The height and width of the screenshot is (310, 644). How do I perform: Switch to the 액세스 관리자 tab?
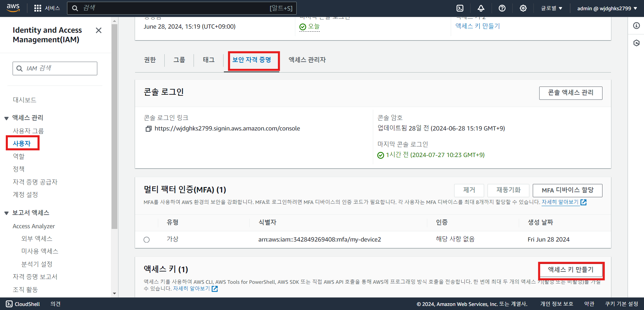point(307,60)
